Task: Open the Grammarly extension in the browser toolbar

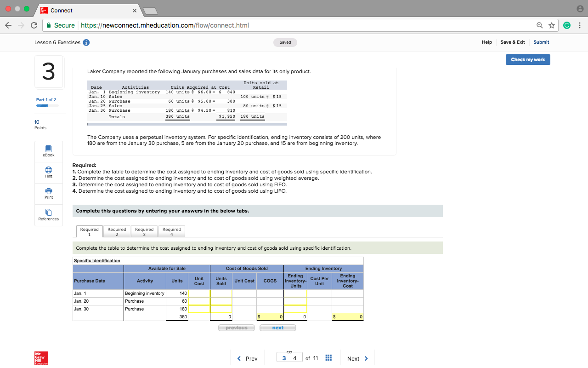Action: (567, 25)
